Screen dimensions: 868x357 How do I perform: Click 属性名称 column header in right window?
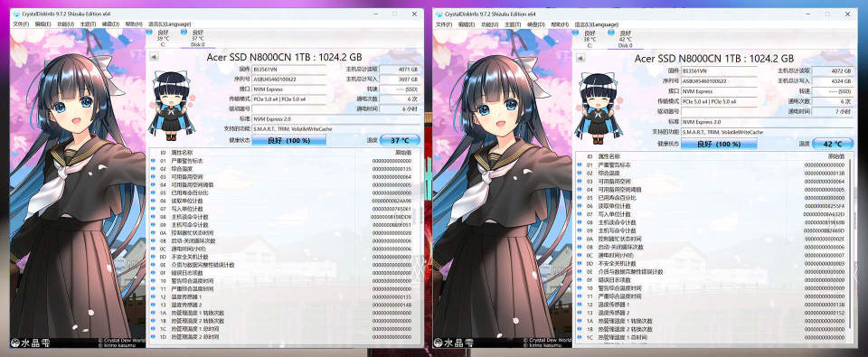tap(609, 156)
